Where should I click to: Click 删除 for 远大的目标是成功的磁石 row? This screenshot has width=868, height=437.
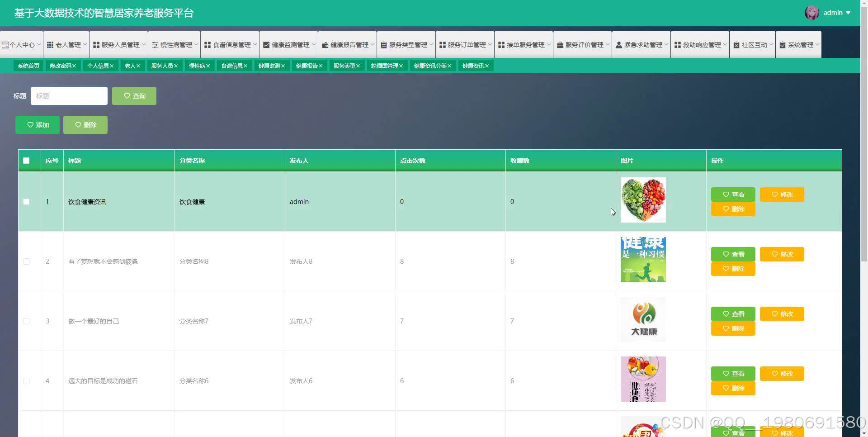tap(733, 388)
